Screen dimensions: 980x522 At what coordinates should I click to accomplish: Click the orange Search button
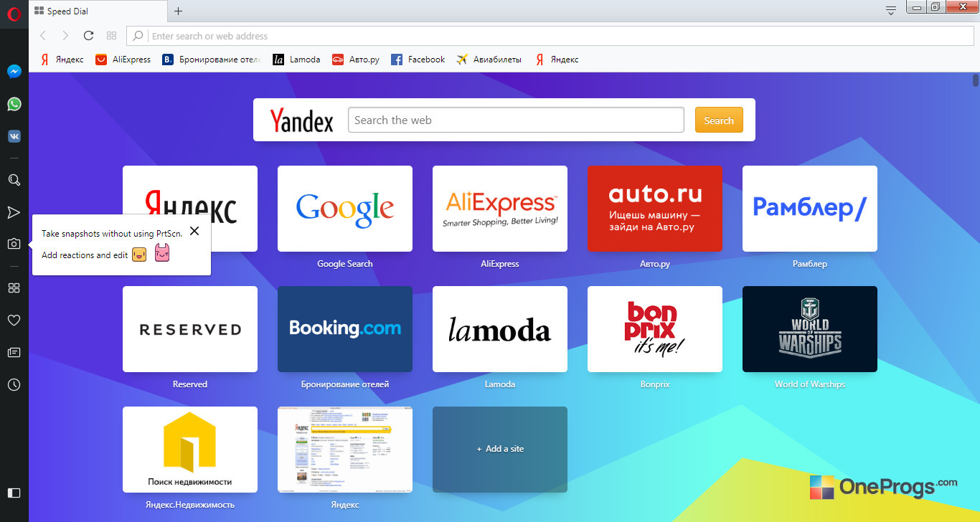coord(719,120)
